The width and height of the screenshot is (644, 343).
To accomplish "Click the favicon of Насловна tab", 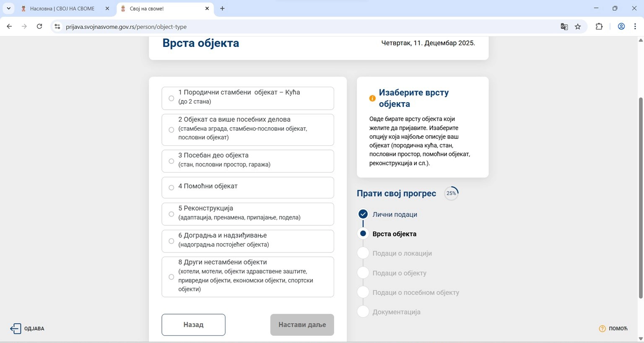I will pyautogui.click(x=23, y=8).
